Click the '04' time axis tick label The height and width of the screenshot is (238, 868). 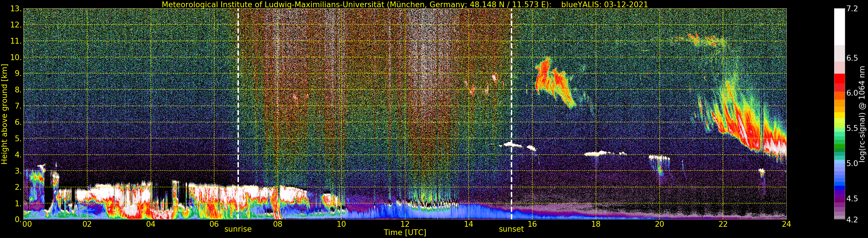click(x=151, y=224)
